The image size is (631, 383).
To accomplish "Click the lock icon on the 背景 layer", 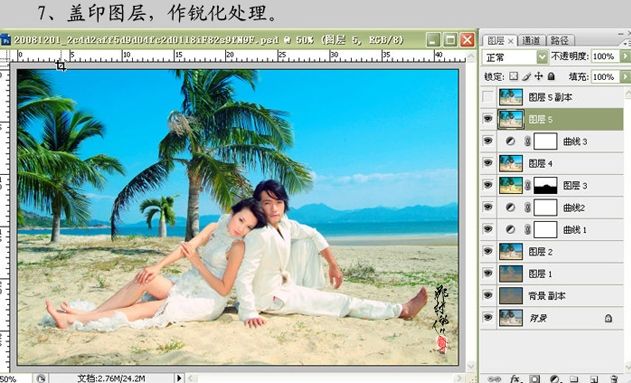I will [608, 318].
